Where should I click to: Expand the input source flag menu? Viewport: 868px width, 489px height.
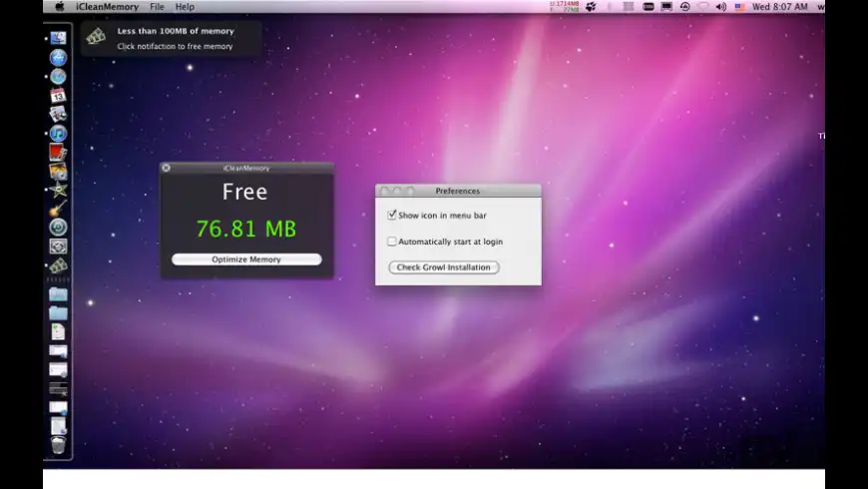pyautogui.click(x=740, y=7)
